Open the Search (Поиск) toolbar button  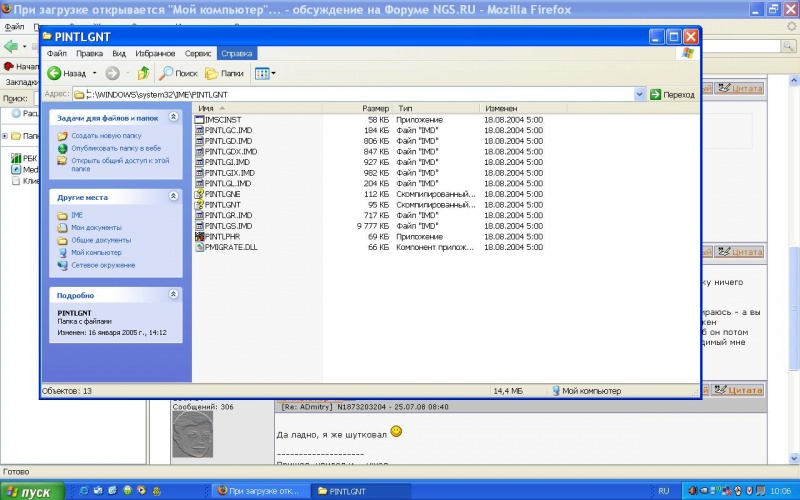(179, 73)
